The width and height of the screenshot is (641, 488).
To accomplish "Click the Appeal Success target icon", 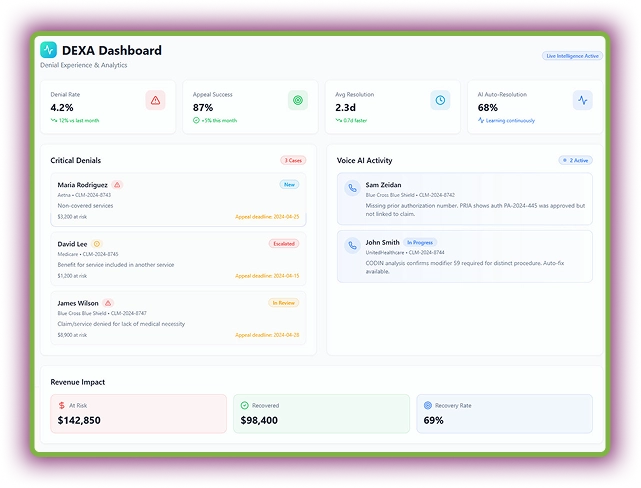I will 297,100.
